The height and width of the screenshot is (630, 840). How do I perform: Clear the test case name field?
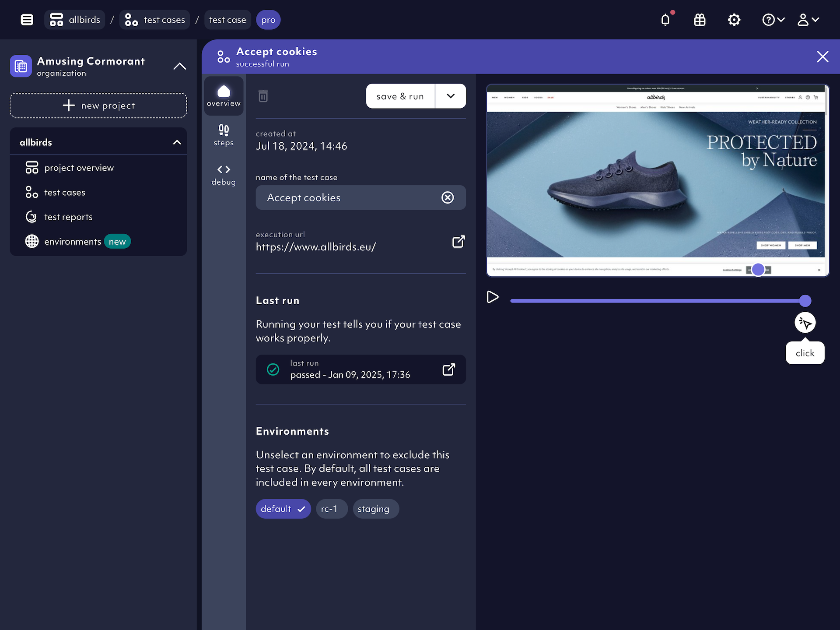448,197
